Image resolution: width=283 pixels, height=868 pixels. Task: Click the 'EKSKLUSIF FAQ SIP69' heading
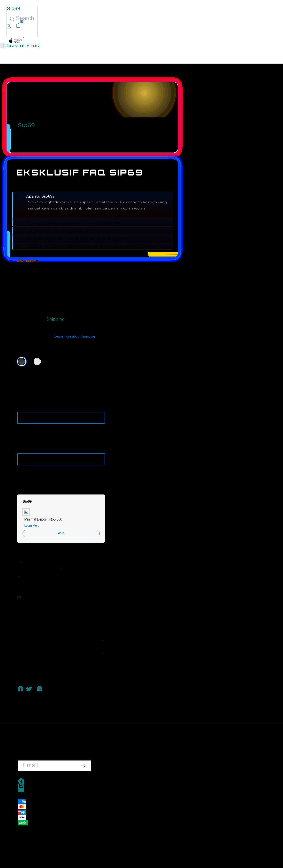(x=79, y=173)
